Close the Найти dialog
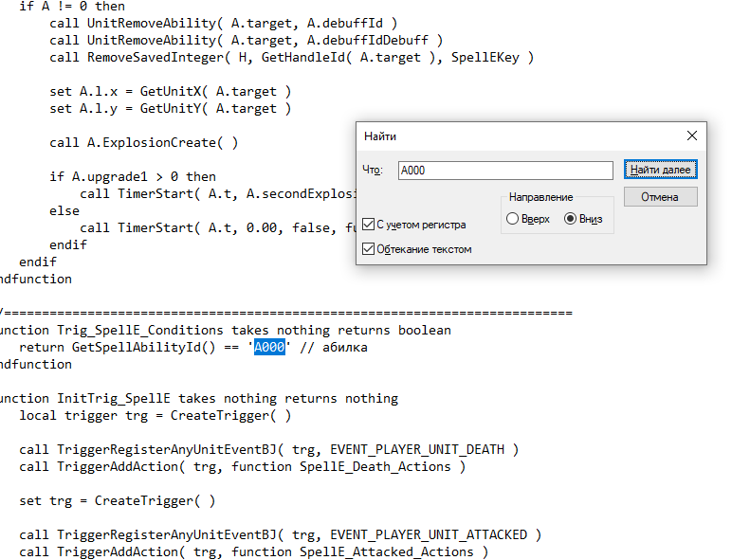Image resolution: width=750 pixels, height=560 pixels. (x=691, y=135)
